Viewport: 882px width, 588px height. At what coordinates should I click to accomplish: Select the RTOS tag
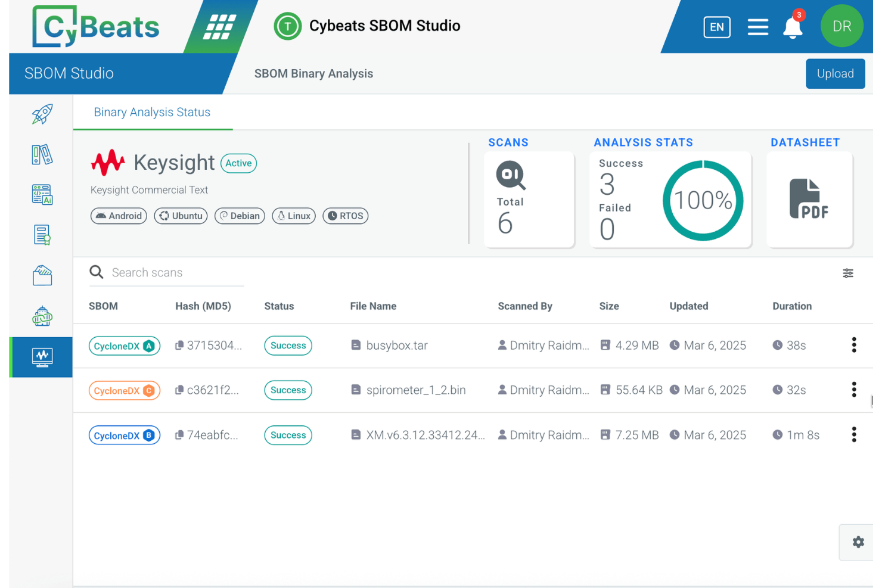pos(345,216)
